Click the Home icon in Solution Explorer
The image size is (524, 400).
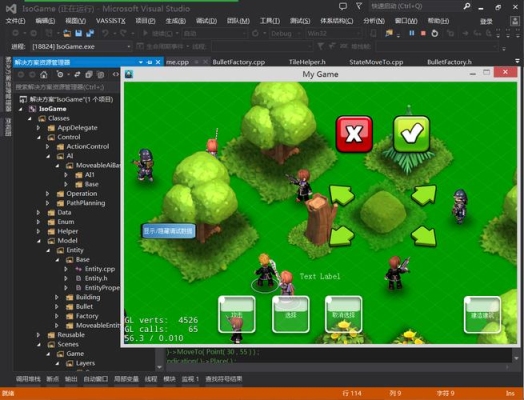[43, 75]
